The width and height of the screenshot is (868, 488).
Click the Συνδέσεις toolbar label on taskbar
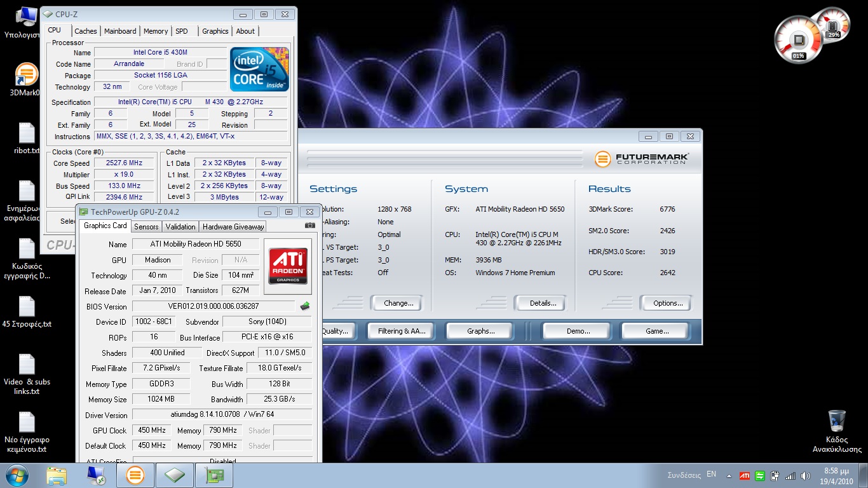point(684,475)
